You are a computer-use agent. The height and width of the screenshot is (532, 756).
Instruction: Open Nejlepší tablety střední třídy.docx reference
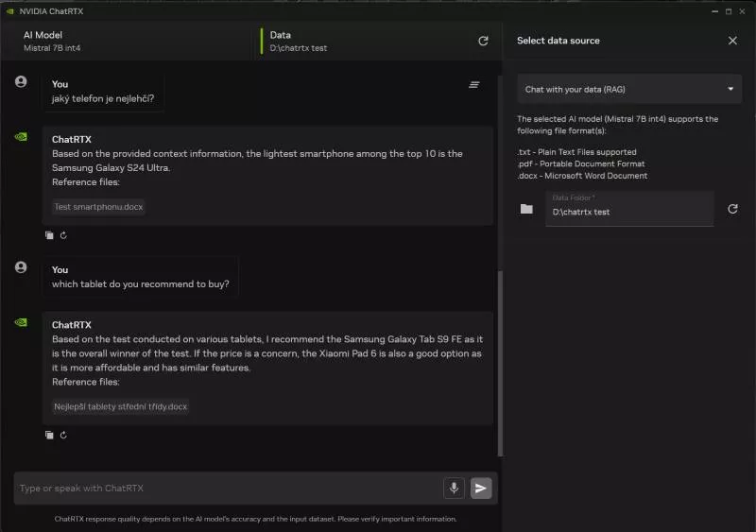(120, 406)
